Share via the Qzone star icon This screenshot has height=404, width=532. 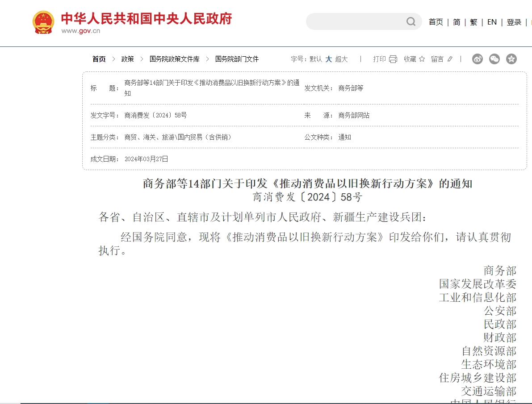pyautogui.click(x=511, y=59)
